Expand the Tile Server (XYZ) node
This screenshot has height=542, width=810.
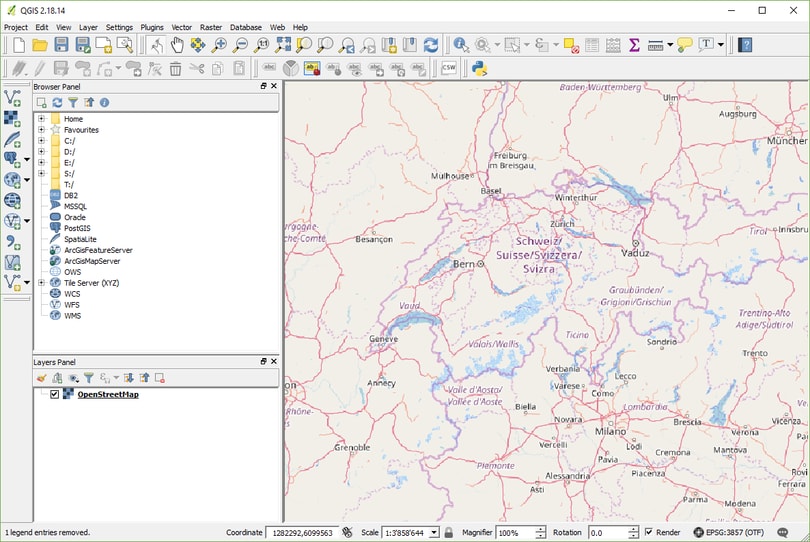click(41, 283)
